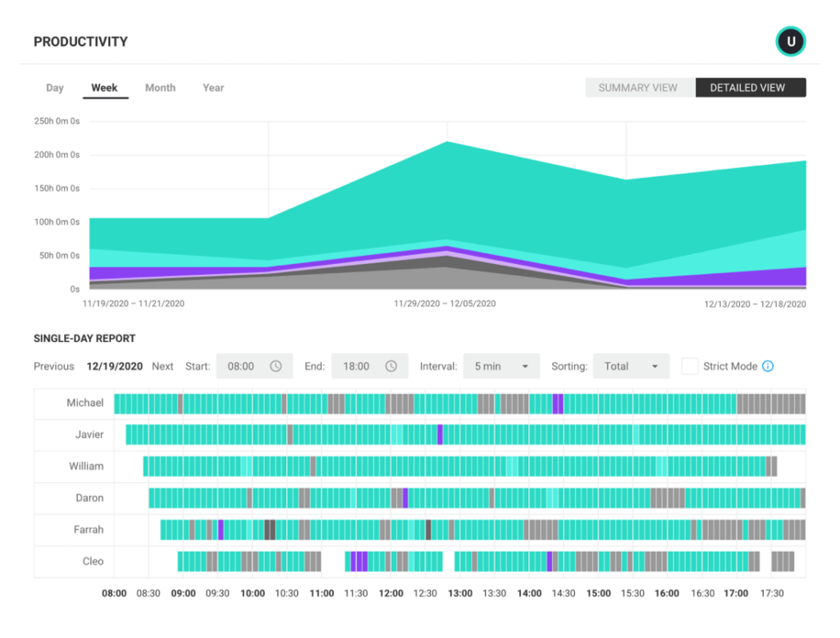Click the 12/19/2020 date label
Image resolution: width=840 pixels, height=638 pixels.
[x=113, y=366]
